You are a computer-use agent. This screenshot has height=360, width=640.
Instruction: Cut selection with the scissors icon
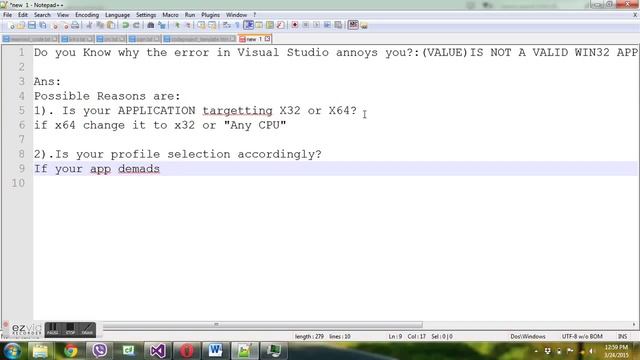coord(89,25)
